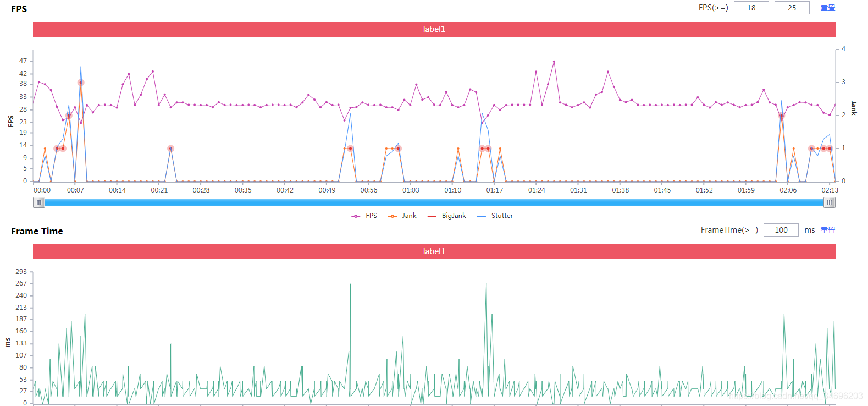The image size is (868, 406).
Task: Click the FPS threshold field showing 18
Action: (x=751, y=8)
